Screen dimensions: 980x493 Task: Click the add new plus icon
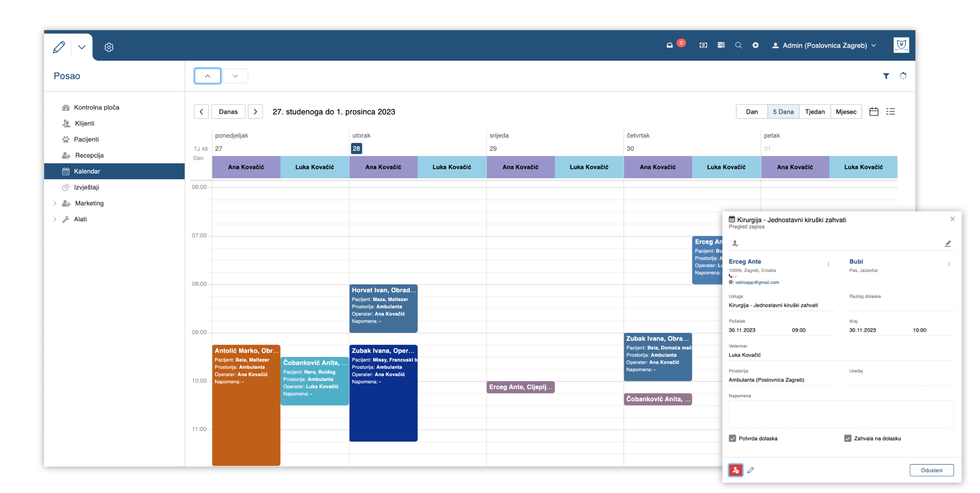[x=756, y=46]
